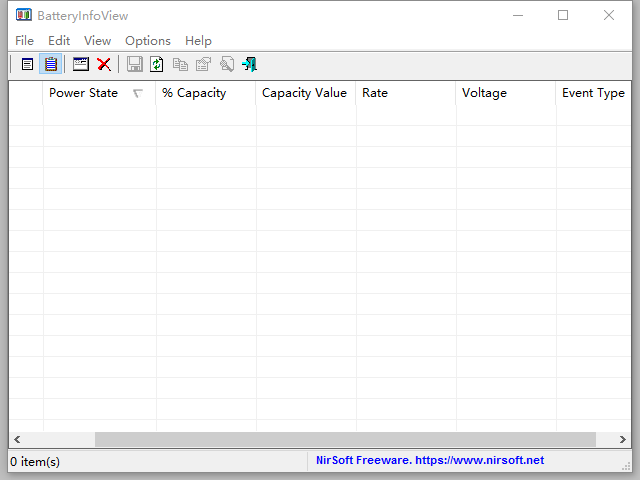This screenshot has height=480, width=640.
Task: Refresh the battery data with the green arrows icon
Action: (157, 64)
